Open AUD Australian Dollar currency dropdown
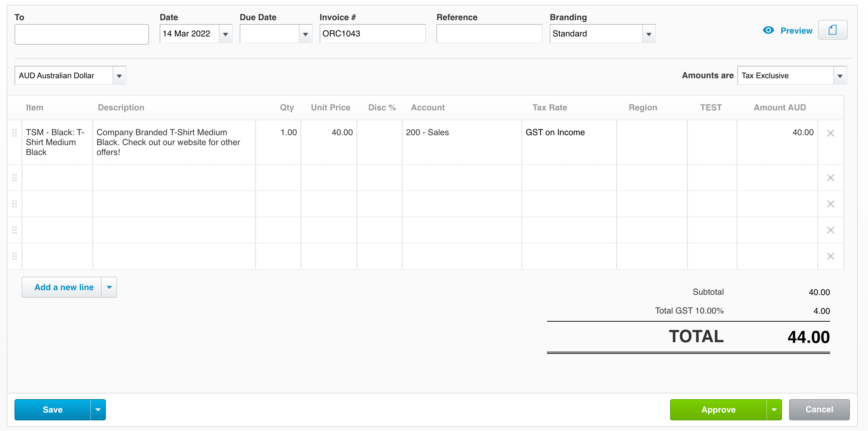The height and width of the screenshot is (431, 868). click(119, 76)
